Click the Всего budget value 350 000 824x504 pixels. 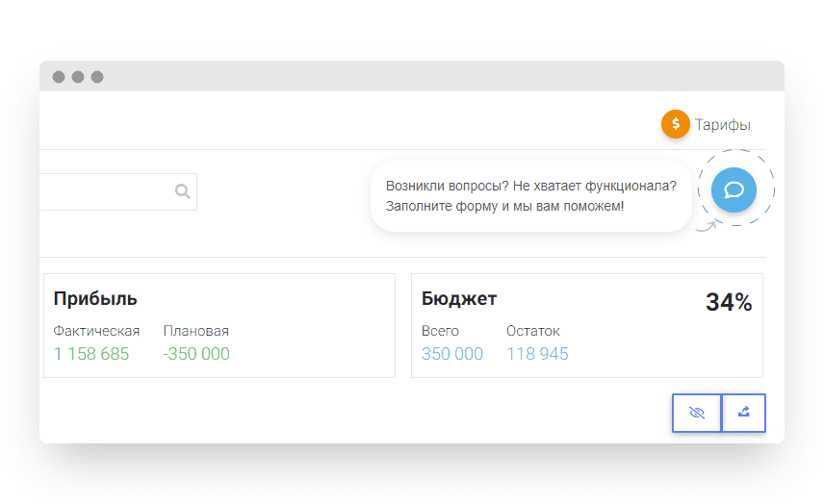(452, 354)
